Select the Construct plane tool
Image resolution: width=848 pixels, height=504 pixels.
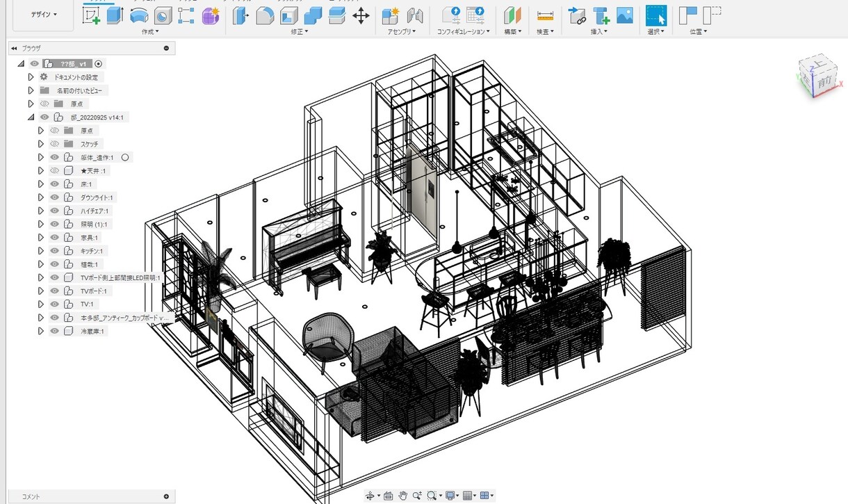(x=513, y=15)
